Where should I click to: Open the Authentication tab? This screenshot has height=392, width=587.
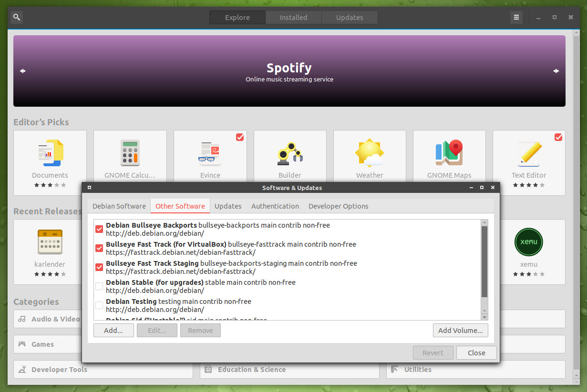coord(275,206)
